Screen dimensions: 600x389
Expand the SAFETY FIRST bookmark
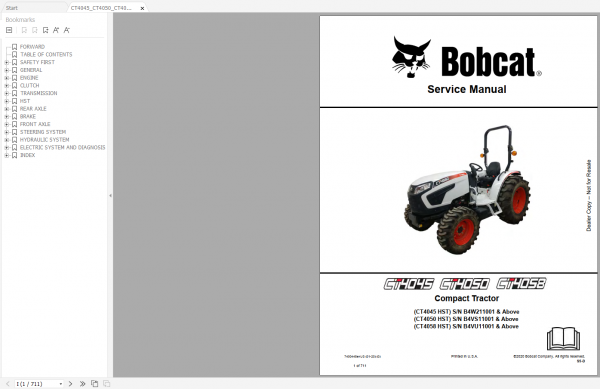coord(7,62)
